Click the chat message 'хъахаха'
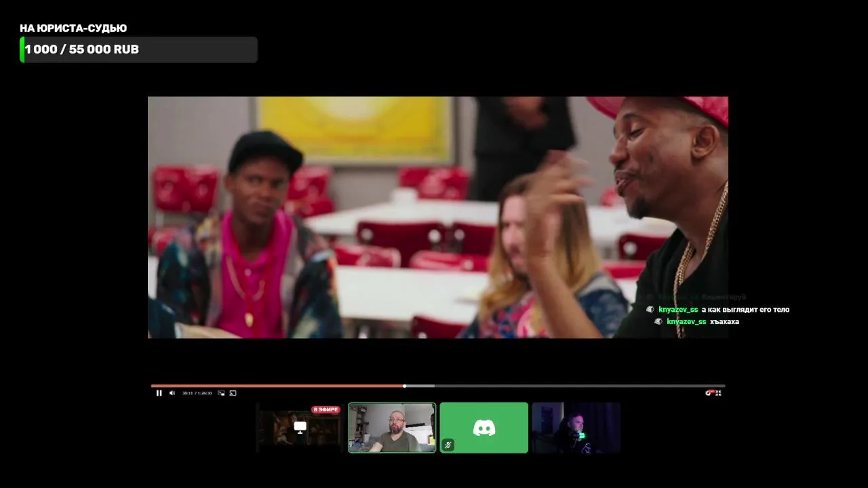The height and width of the screenshot is (488, 868). click(724, 322)
